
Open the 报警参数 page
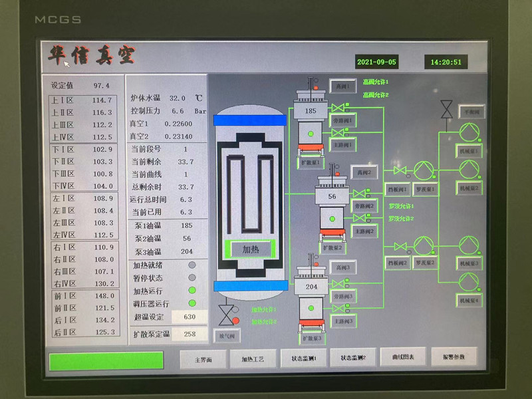[454, 356]
